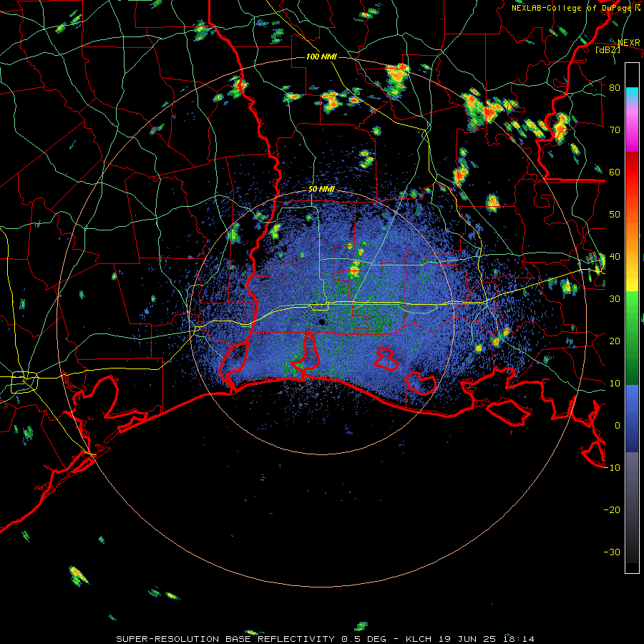The height and width of the screenshot is (644, 644).
Task: Click the -30 value on the dBZ scale
Action: click(612, 552)
